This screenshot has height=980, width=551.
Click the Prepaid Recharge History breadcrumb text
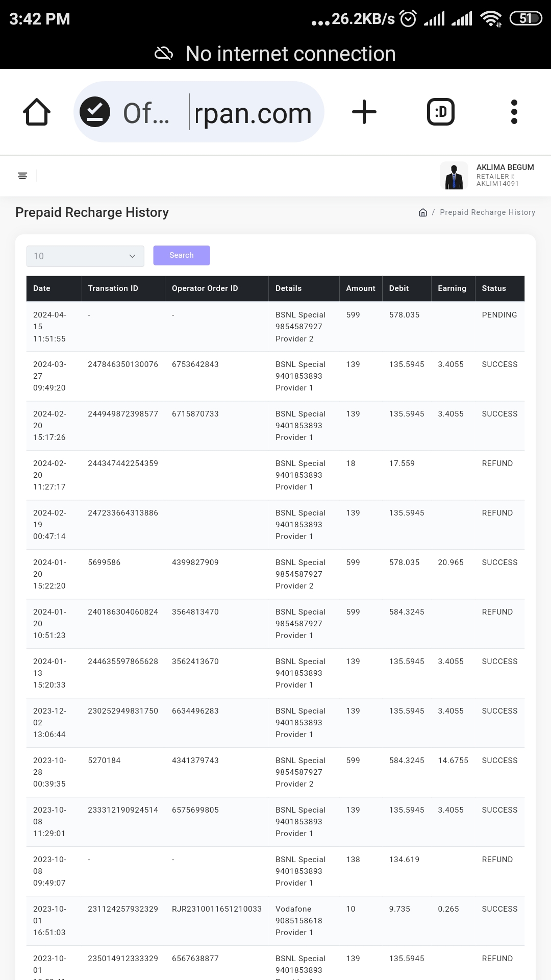[x=487, y=212]
